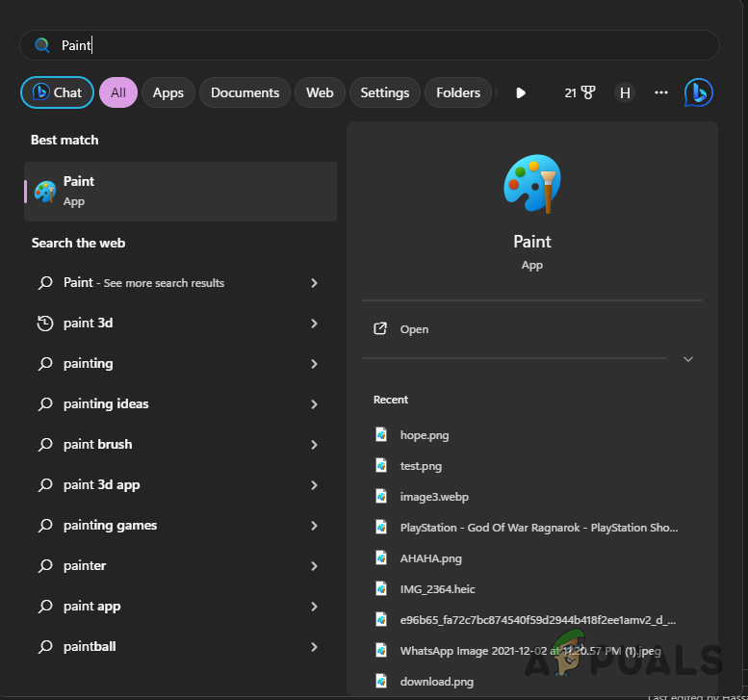Click the file icon next to IMG_2364.heic
The height and width of the screenshot is (700, 748).
(x=381, y=589)
